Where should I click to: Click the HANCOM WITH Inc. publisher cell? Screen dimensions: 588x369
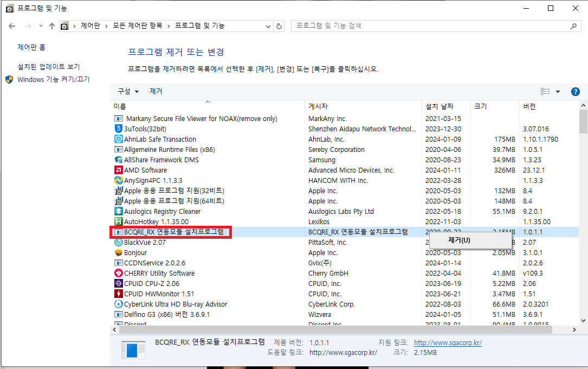click(338, 181)
